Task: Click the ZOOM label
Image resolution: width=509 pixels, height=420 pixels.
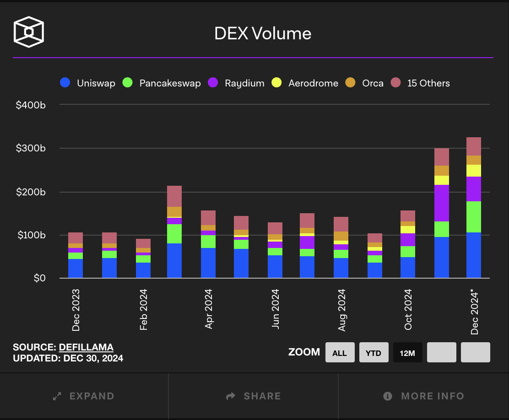Action: point(304,352)
